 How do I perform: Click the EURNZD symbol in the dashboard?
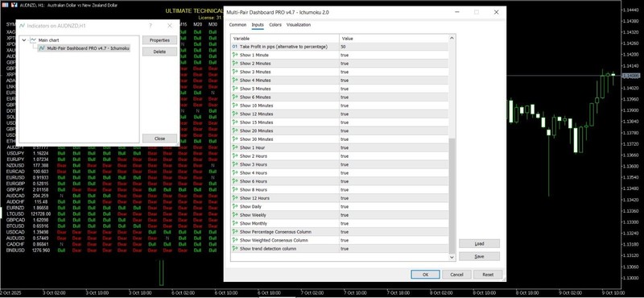(x=14, y=208)
